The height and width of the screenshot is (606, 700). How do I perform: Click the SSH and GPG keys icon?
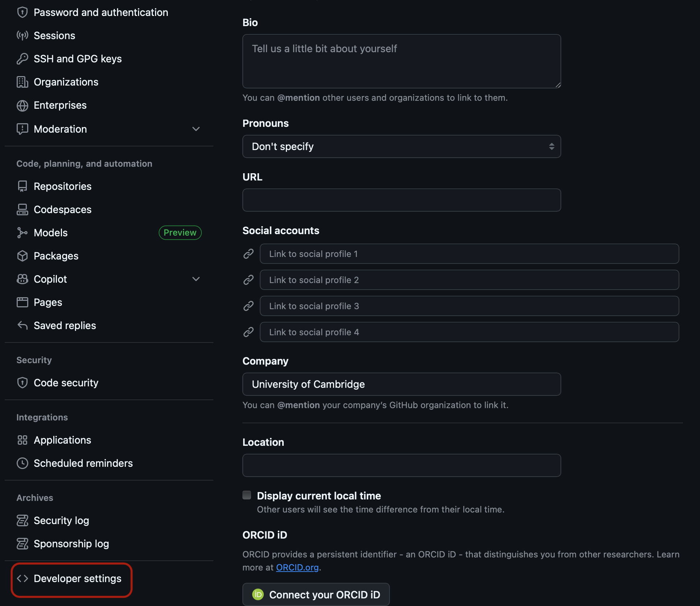22,58
